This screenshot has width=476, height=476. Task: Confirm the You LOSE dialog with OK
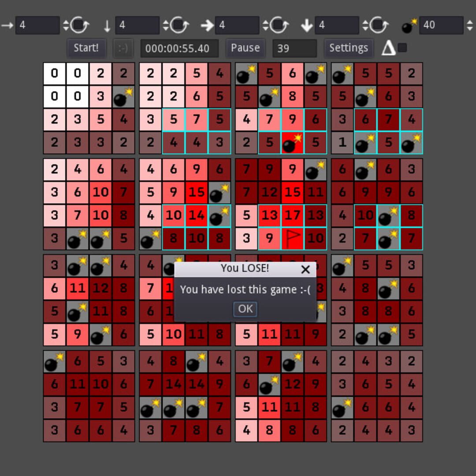245,309
